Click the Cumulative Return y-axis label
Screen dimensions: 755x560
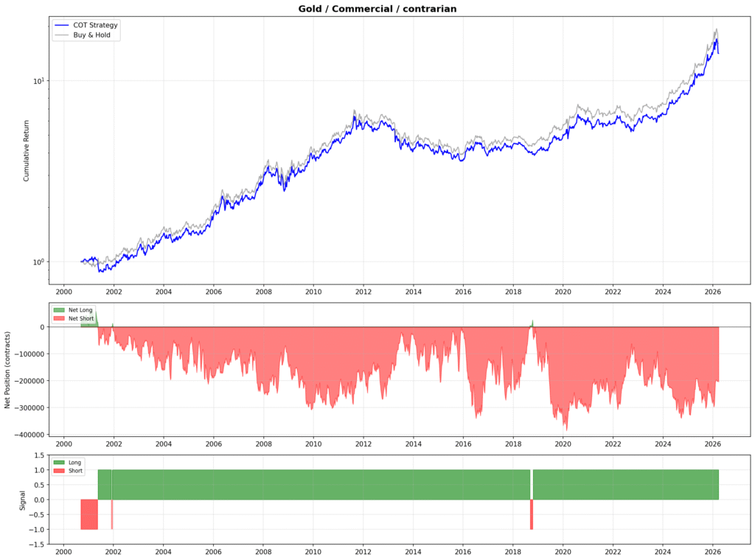pyautogui.click(x=27, y=152)
